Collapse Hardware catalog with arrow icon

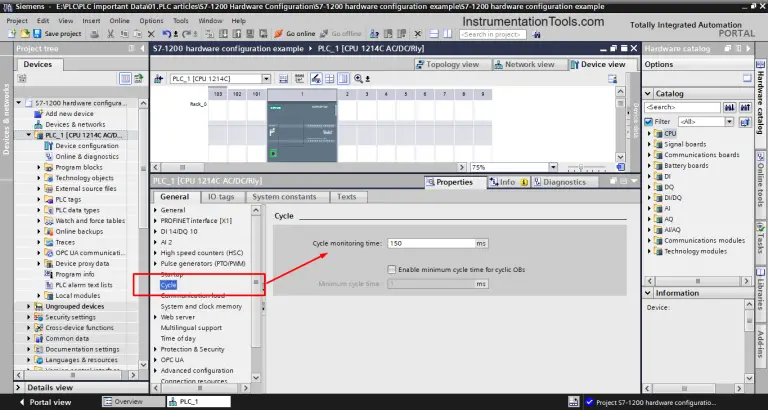[748, 48]
